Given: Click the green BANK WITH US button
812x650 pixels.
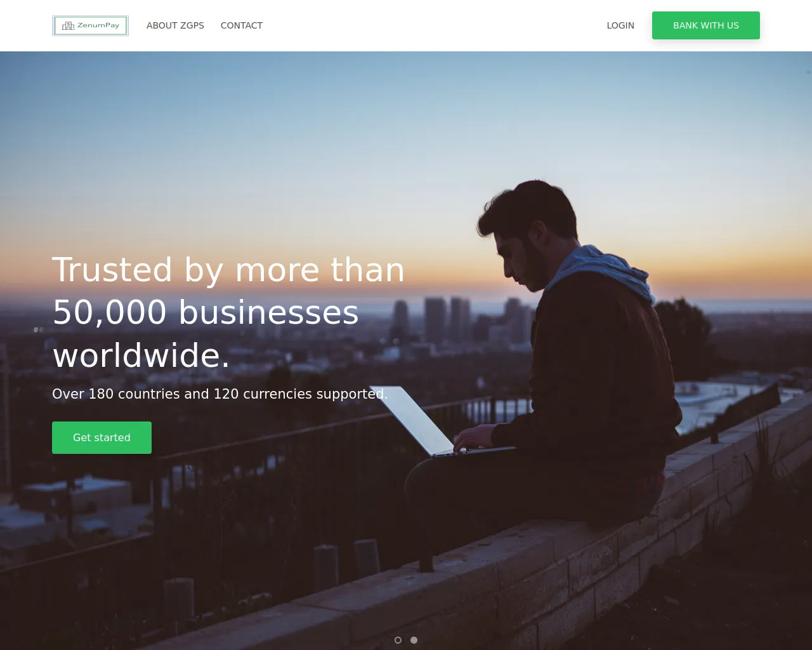Looking at the screenshot, I should pyautogui.click(x=706, y=25).
